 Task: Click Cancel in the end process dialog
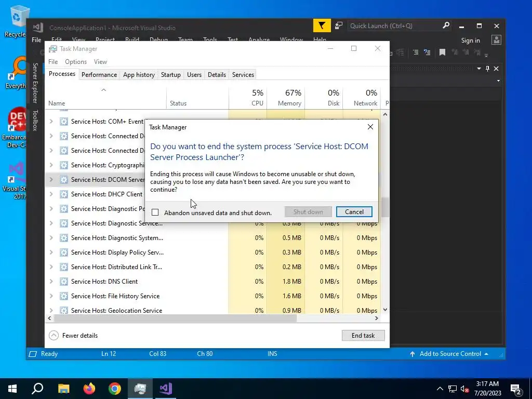click(354, 212)
